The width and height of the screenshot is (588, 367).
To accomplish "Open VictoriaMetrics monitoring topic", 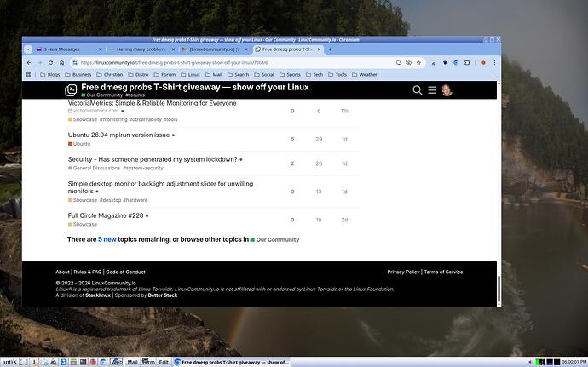I will [152, 103].
